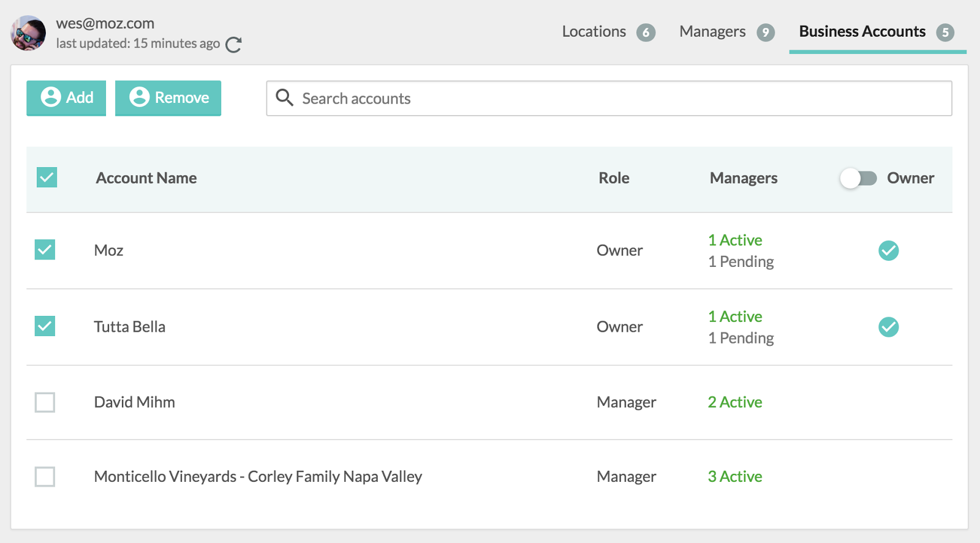980x543 pixels.
Task: Click the owner checkmark icon for Moz
Action: click(x=888, y=250)
